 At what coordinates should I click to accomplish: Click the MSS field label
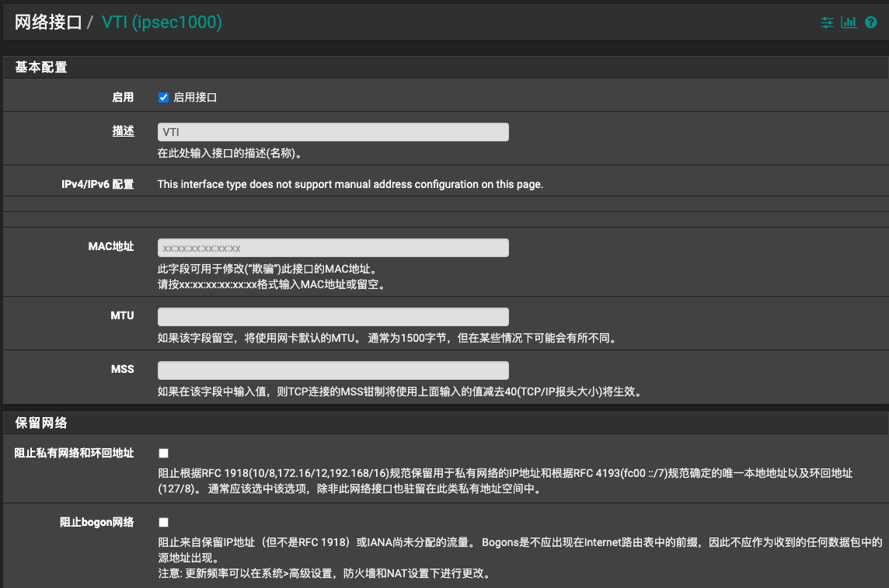coord(122,369)
